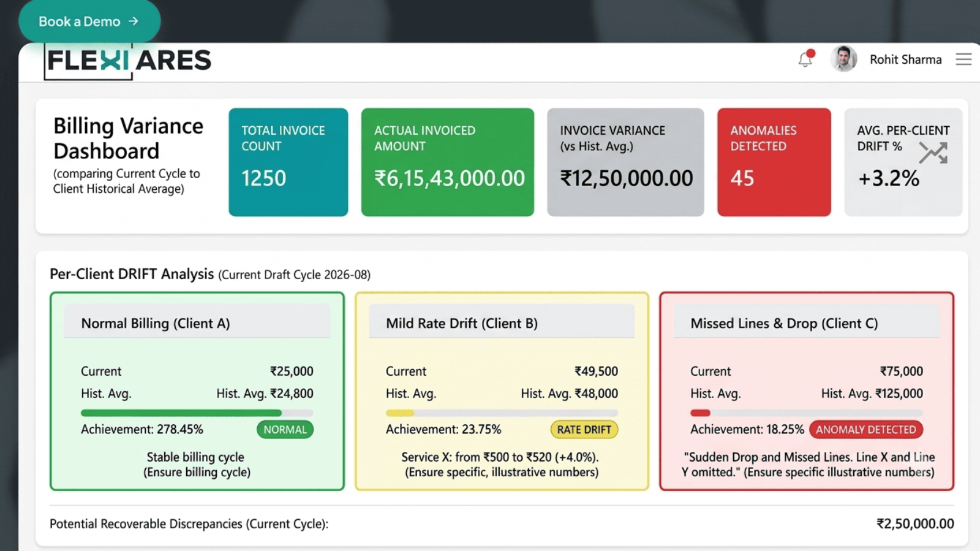Viewport: 980px width, 551px height.
Task: Click Hist. Avg. ₹125,000 value
Action: click(872, 394)
